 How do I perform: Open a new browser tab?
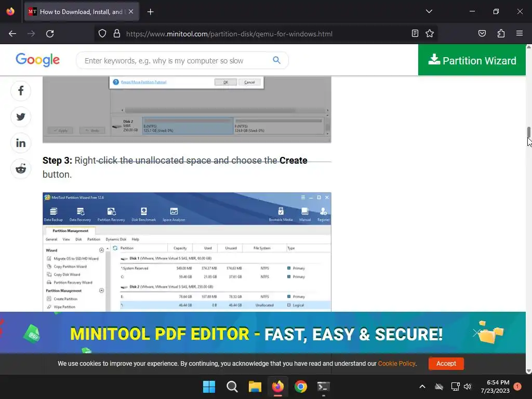[150, 12]
